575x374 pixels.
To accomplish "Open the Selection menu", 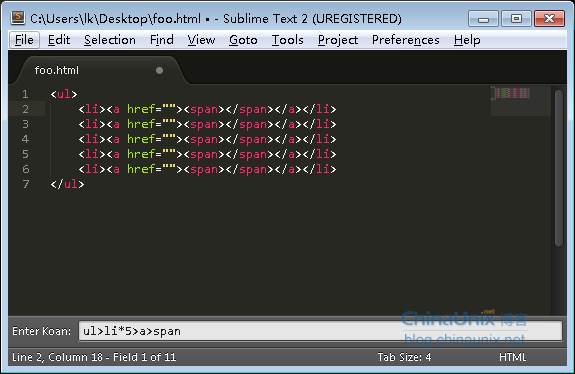I will 110,40.
